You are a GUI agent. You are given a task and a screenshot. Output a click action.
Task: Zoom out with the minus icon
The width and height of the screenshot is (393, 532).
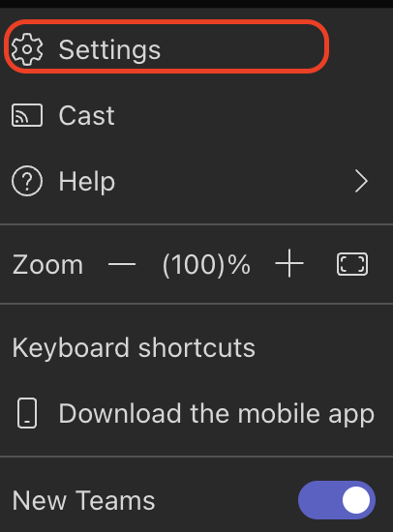pyautogui.click(x=122, y=264)
